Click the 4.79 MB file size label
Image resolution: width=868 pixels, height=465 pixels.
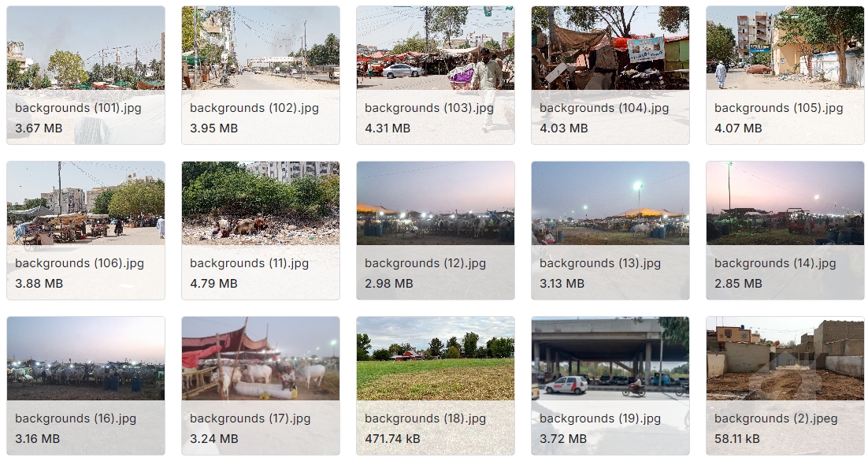click(x=213, y=283)
